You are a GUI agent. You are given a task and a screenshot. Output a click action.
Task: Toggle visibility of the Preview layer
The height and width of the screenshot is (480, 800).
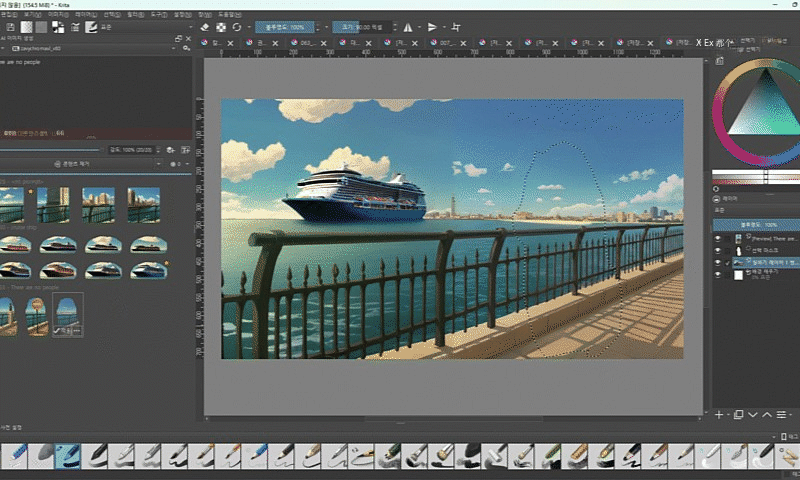click(720, 239)
